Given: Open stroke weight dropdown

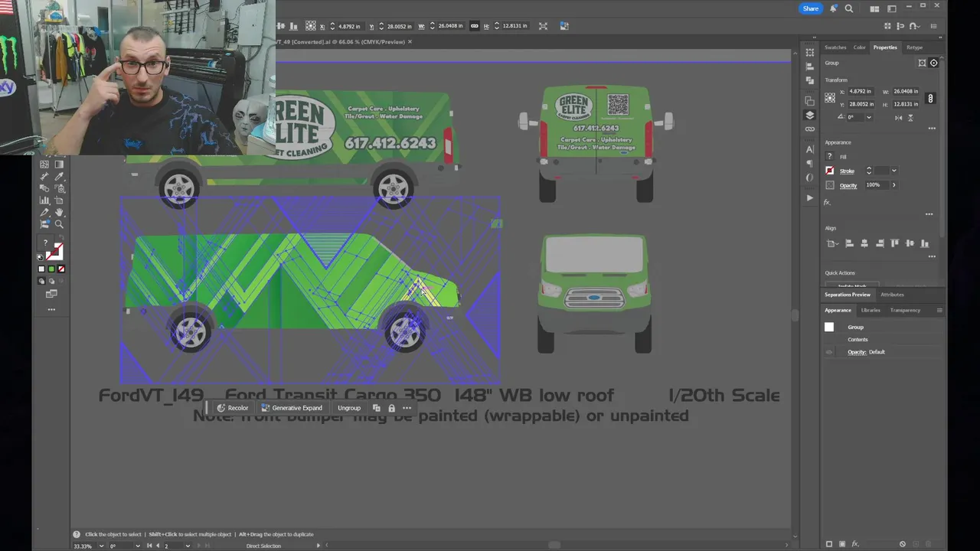Looking at the screenshot, I should coord(893,171).
